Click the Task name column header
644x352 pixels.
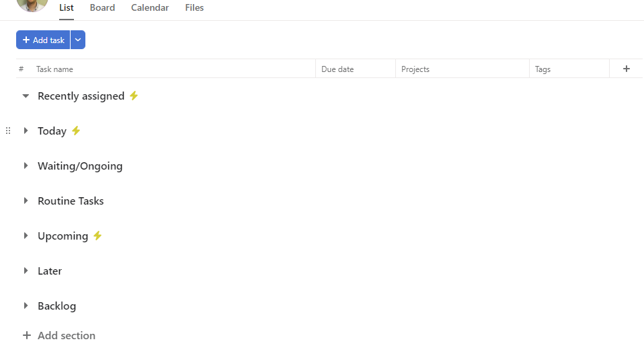coord(54,69)
